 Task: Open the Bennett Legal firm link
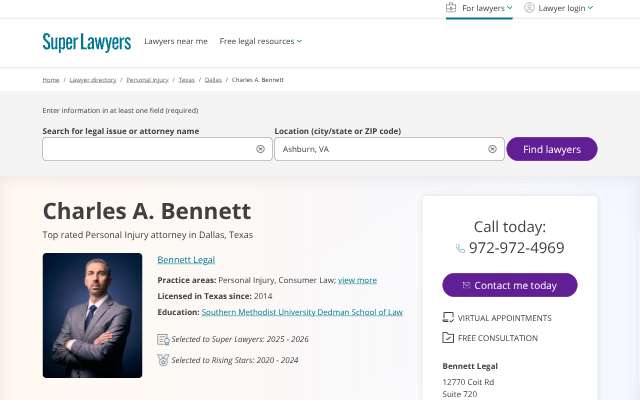pyautogui.click(x=186, y=260)
